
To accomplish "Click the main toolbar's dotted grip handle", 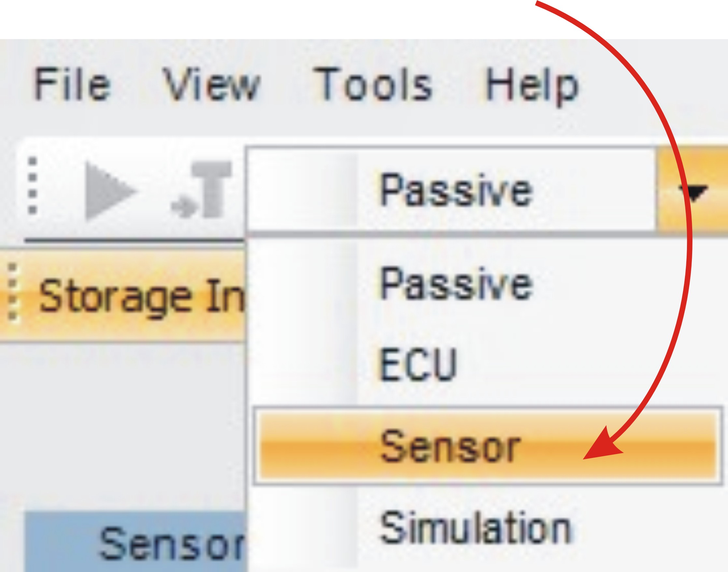I will [33, 185].
